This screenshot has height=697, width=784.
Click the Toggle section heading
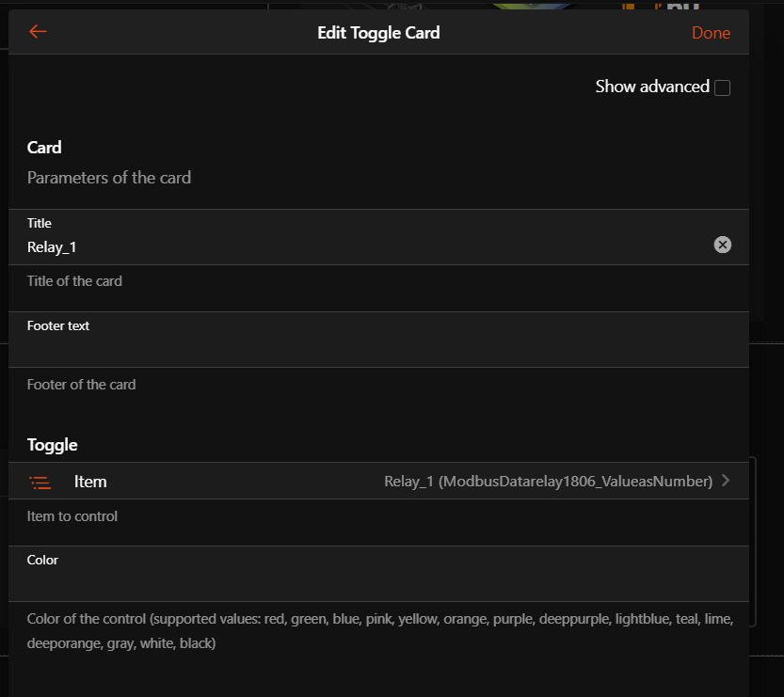pyautogui.click(x=53, y=445)
